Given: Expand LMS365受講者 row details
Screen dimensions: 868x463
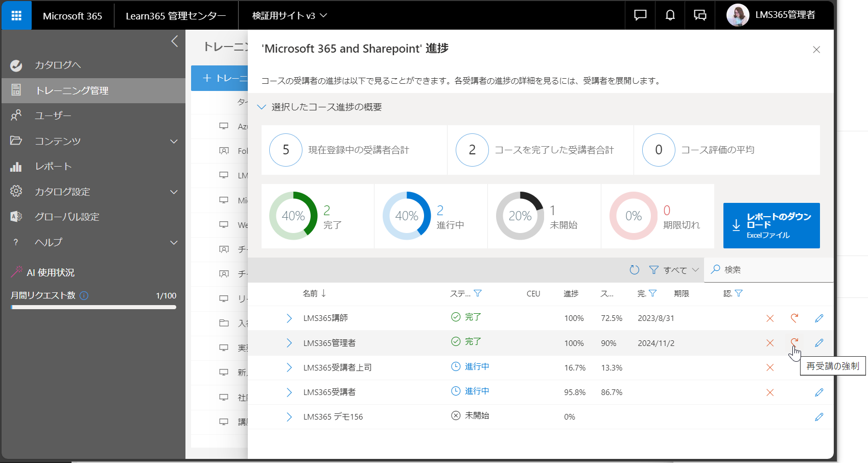Looking at the screenshot, I should 289,392.
